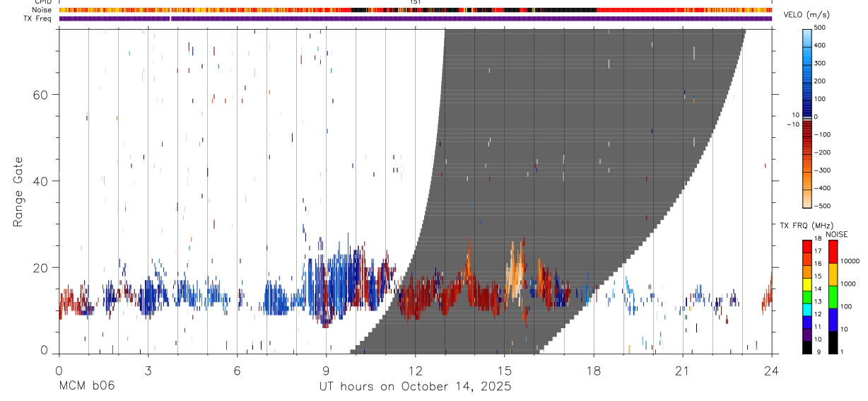Click the NOISE legend title
The width and height of the screenshot is (868, 401).
pyautogui.click(x=836, y=234)
